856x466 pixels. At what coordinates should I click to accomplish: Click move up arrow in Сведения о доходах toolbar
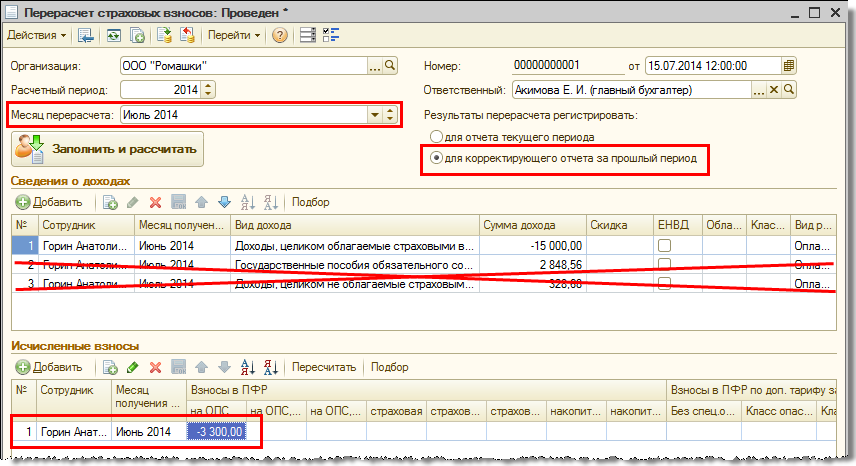coord(201,202)
